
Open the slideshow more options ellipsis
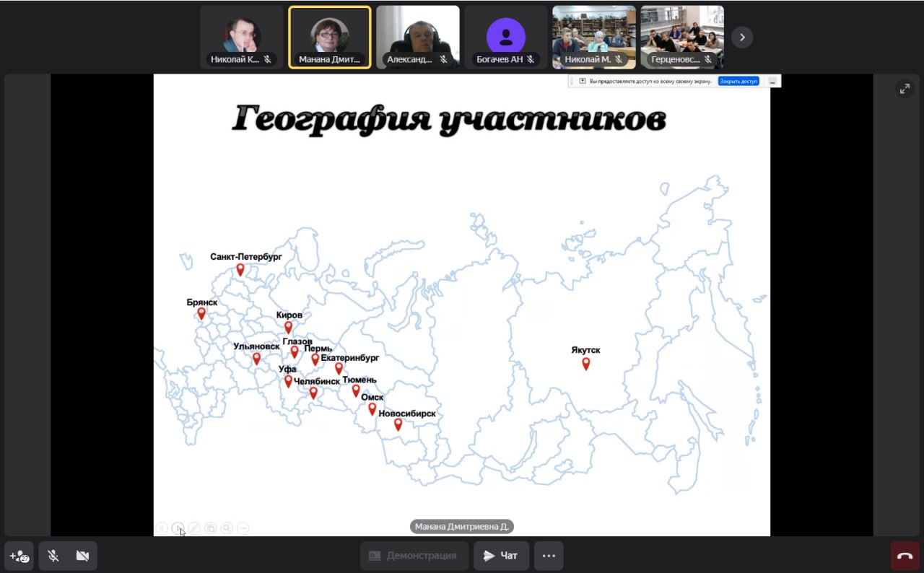[x=243, y=528]
